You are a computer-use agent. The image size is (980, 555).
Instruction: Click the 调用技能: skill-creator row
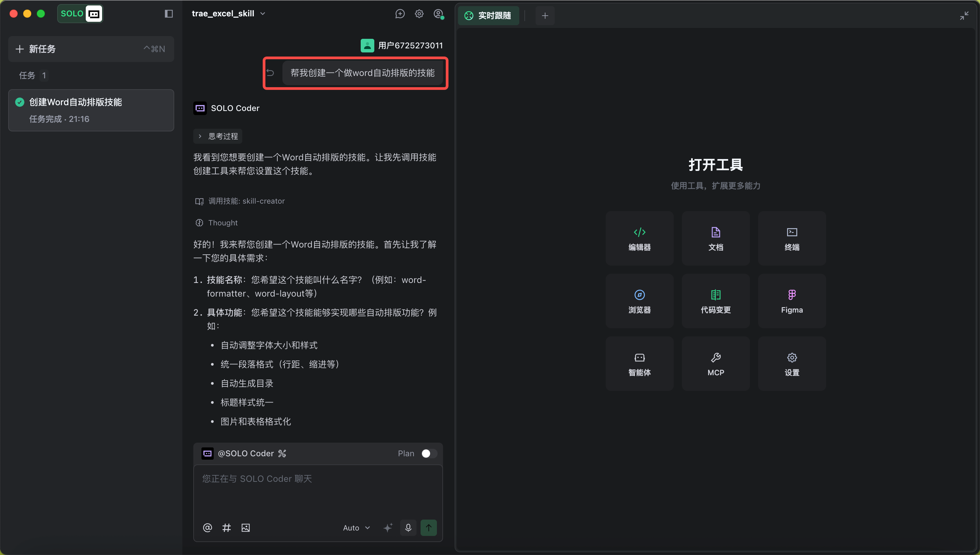tap(240, 201)
